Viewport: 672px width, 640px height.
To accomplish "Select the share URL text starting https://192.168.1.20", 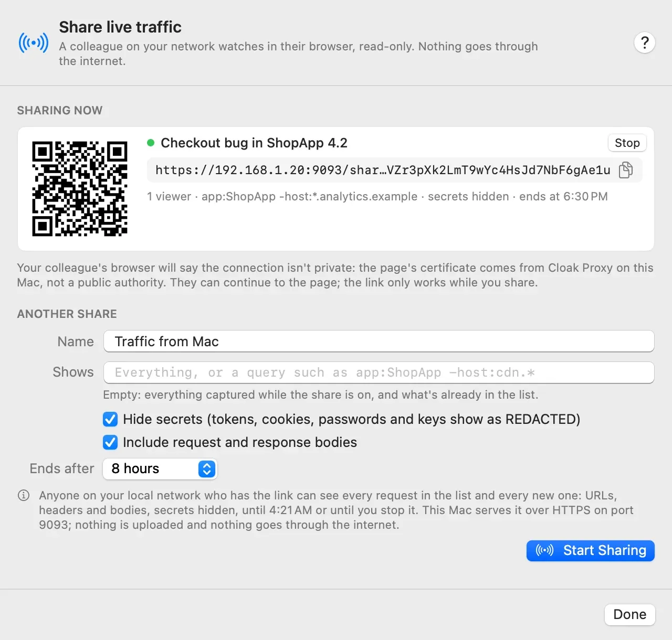I will tap(383, 170).
